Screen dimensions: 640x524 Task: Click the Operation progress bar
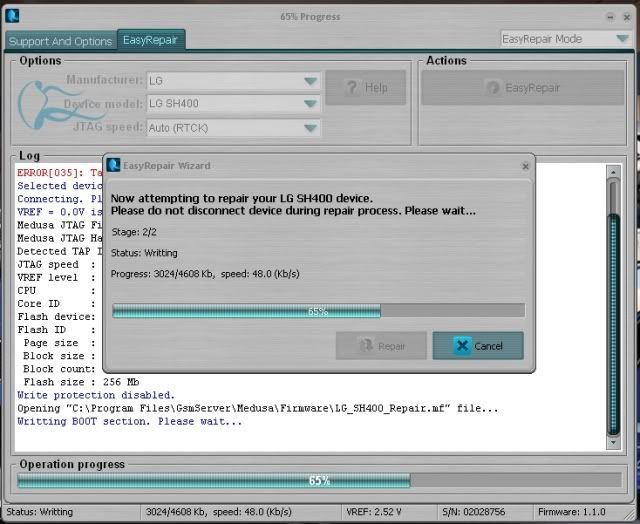tap(319, 480)
